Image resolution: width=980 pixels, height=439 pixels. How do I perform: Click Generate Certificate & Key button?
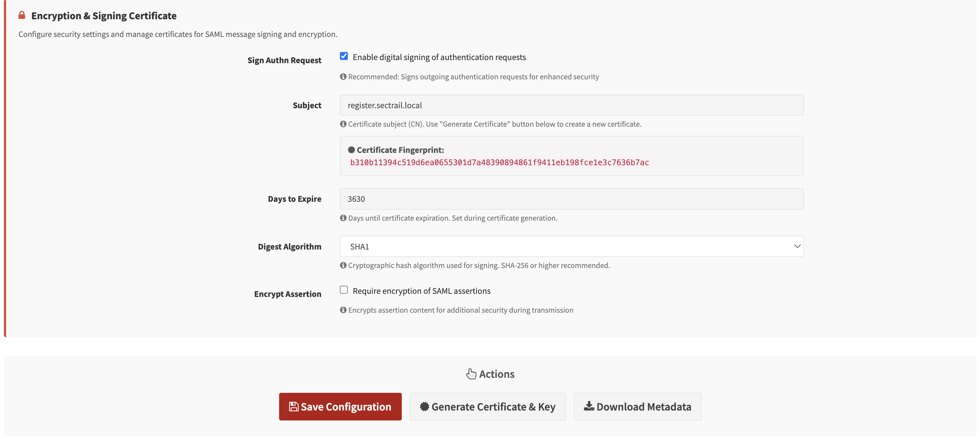[x=487, y=407]
